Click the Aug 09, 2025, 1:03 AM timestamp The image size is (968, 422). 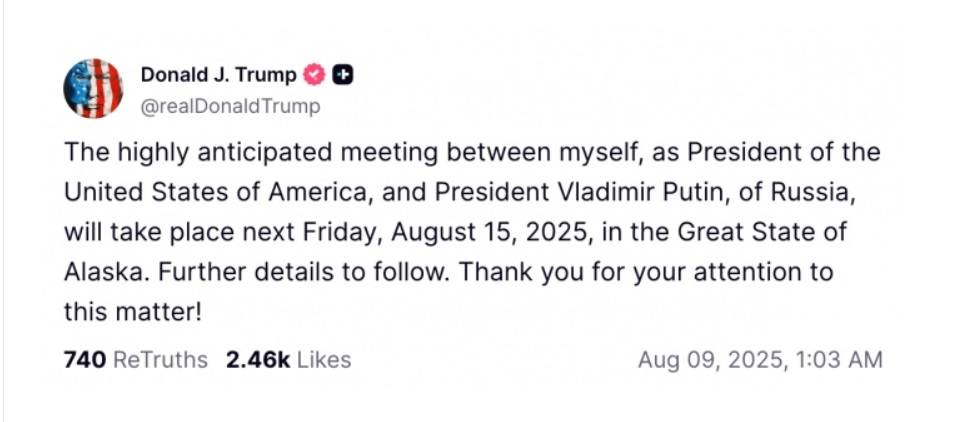(x=760, y=360)
